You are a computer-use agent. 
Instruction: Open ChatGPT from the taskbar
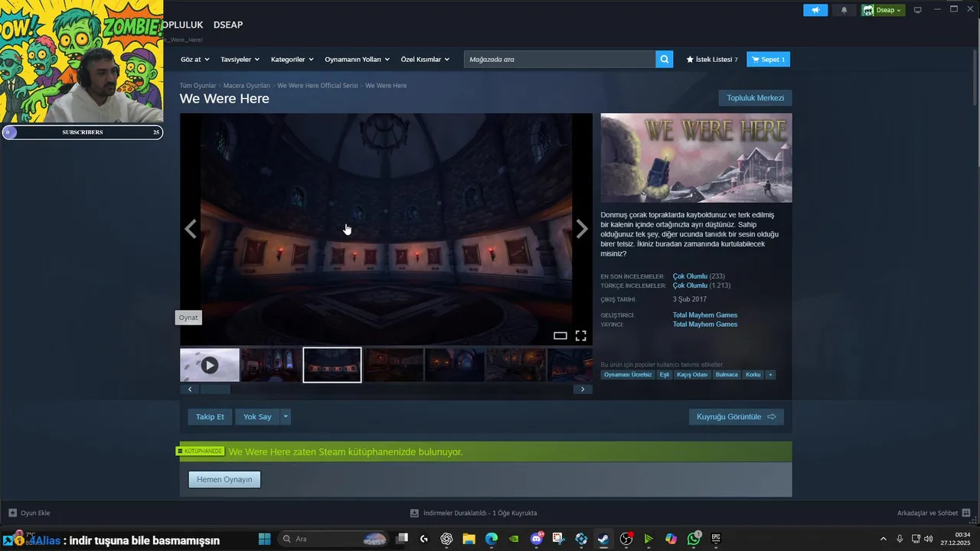coord(446,539)
